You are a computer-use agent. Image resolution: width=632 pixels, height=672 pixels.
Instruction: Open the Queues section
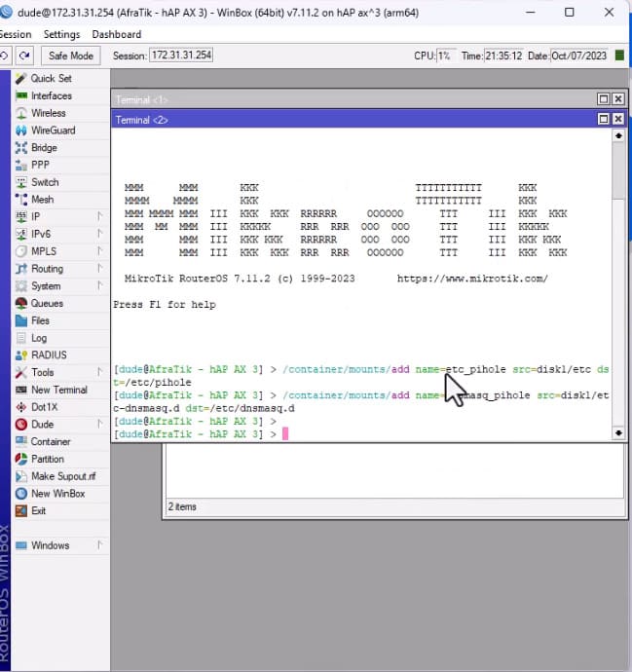pos(47,304)
